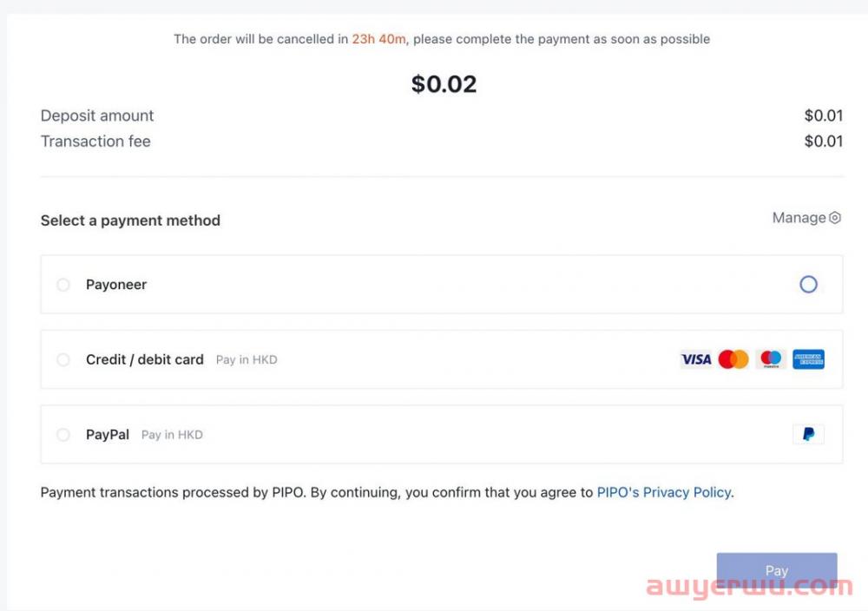Click the Deposit amount label
The image size is (868, 611).
point(97,115)
